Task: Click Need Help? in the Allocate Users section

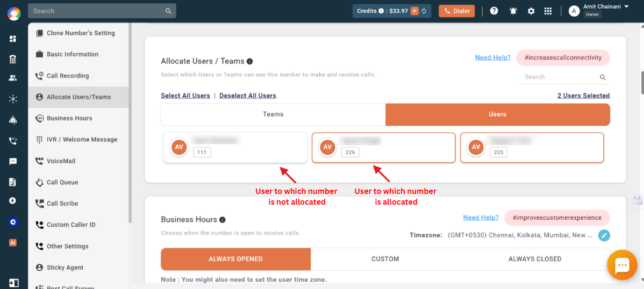Action: point(493,57)
